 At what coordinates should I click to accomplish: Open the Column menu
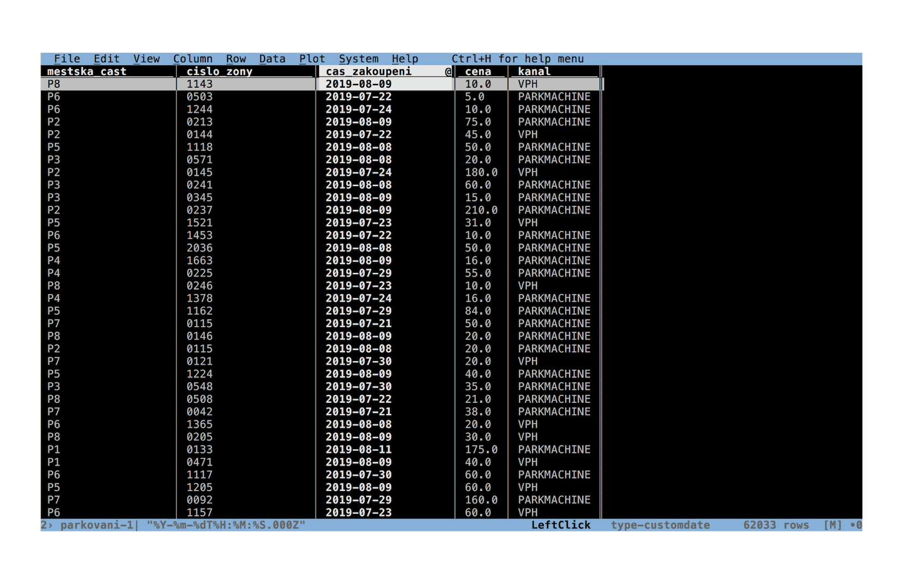click(193, 59)
